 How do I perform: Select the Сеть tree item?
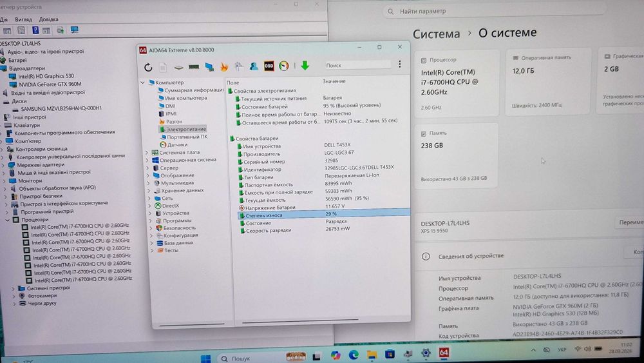pyautogui.click(x=164, y=198)
